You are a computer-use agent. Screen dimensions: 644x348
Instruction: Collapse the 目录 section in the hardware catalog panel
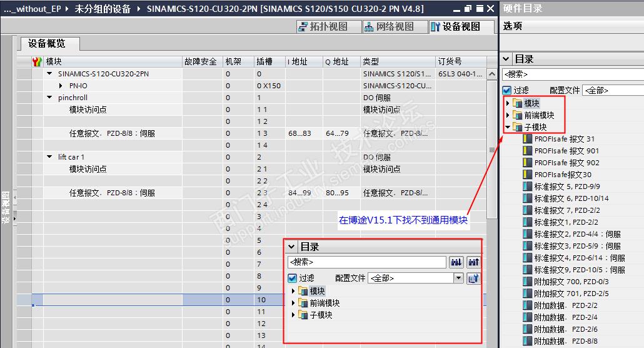(506, 59)
